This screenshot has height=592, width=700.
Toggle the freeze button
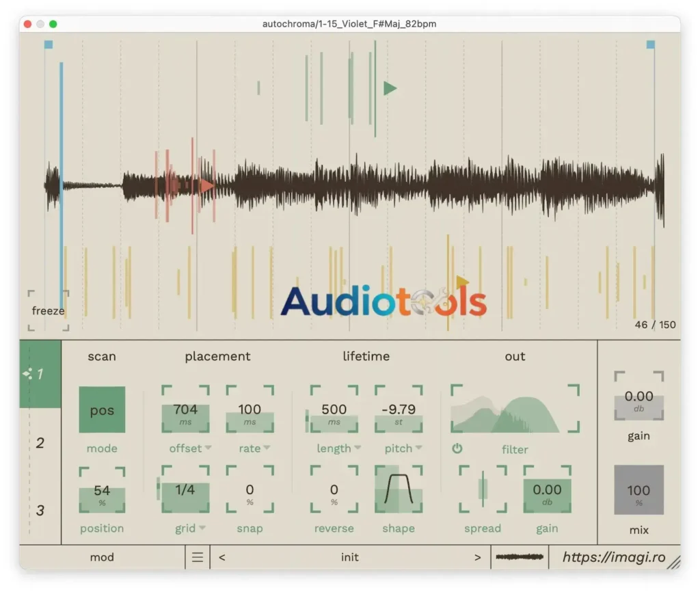(49, 311)
